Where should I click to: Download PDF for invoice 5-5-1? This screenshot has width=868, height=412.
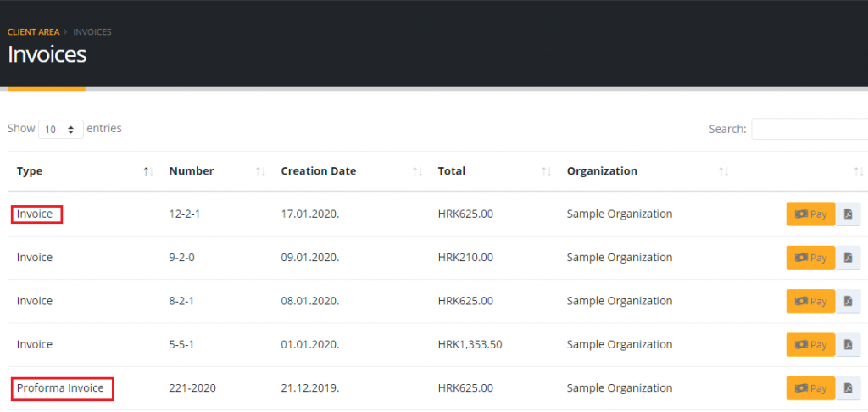849,345
